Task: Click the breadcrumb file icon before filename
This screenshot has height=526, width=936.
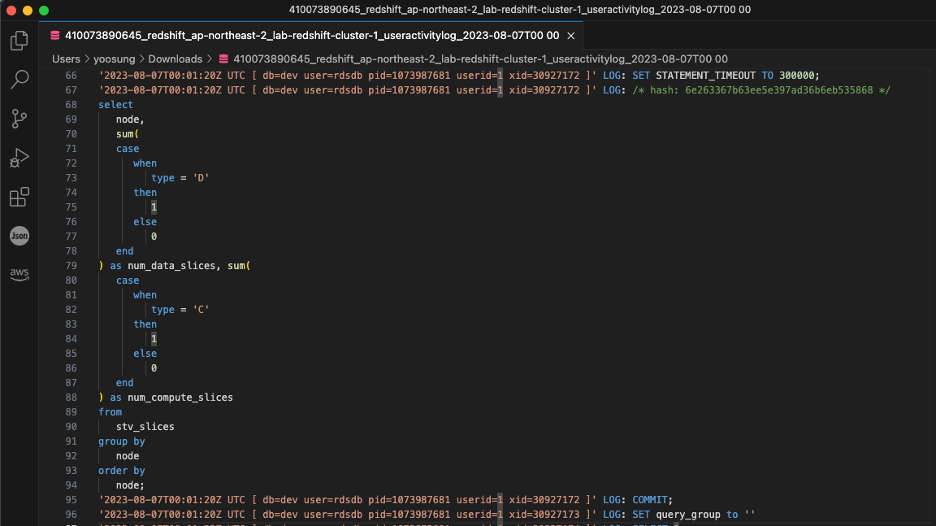Action: [x=223, y=59]
